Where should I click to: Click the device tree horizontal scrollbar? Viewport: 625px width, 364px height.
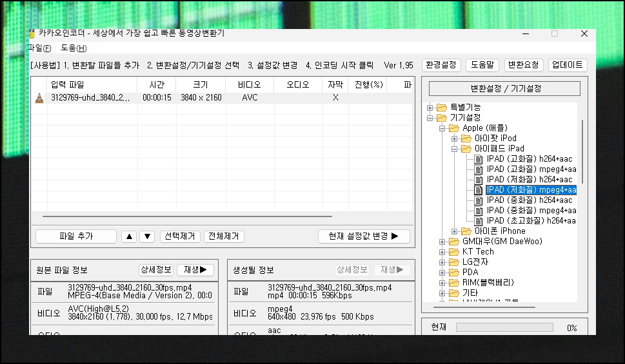click(x=484, y=307)
